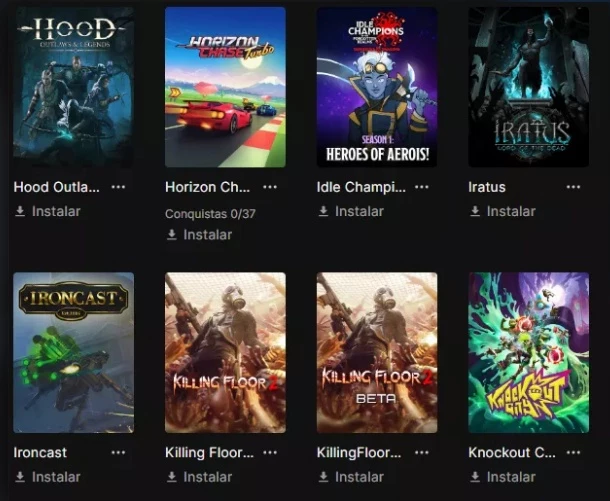
Task: Click Instalar under Hood Outlaws & Legends
Action: 47,211
